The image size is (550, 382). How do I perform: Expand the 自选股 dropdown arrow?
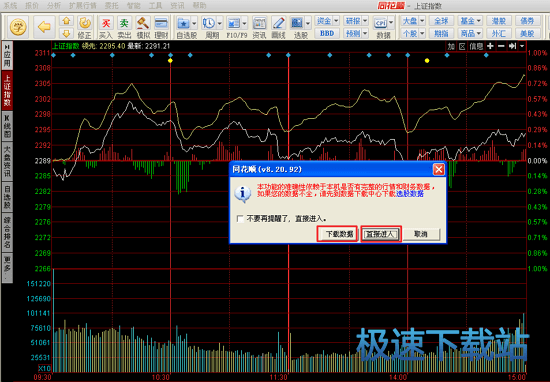194,23
